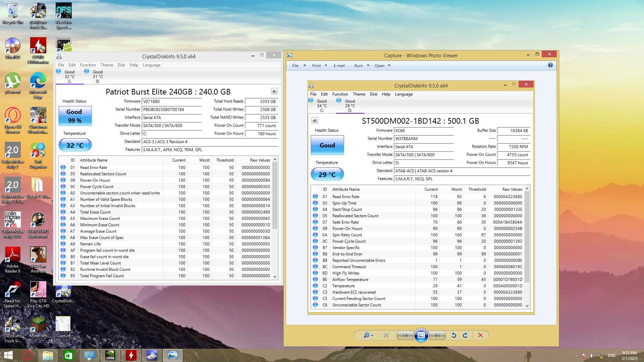The height and width of the screenshot is (362, 644).
Task: Click the Good 99 % health status button
Action: coord(75,116)
